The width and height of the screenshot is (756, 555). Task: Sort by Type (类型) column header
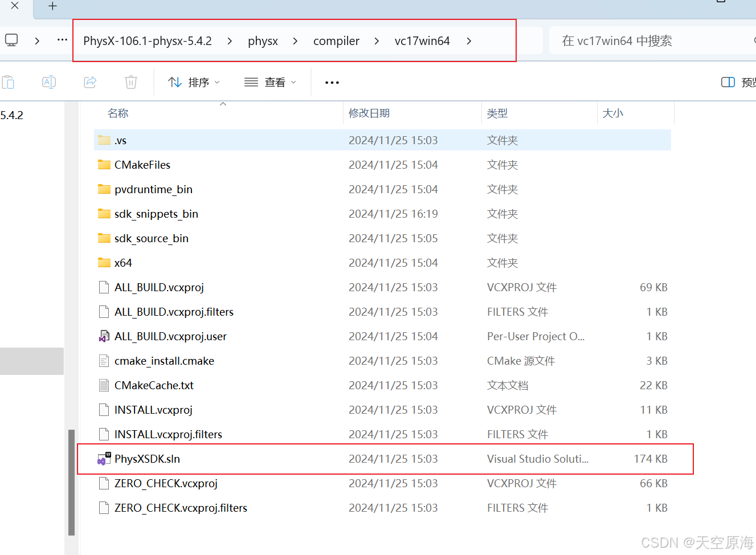(x=497, y=113)
